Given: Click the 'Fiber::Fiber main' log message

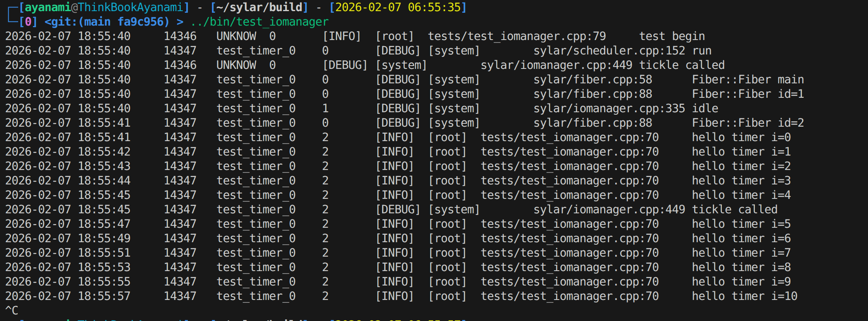Looking at the screenshot, I should 748,80.
